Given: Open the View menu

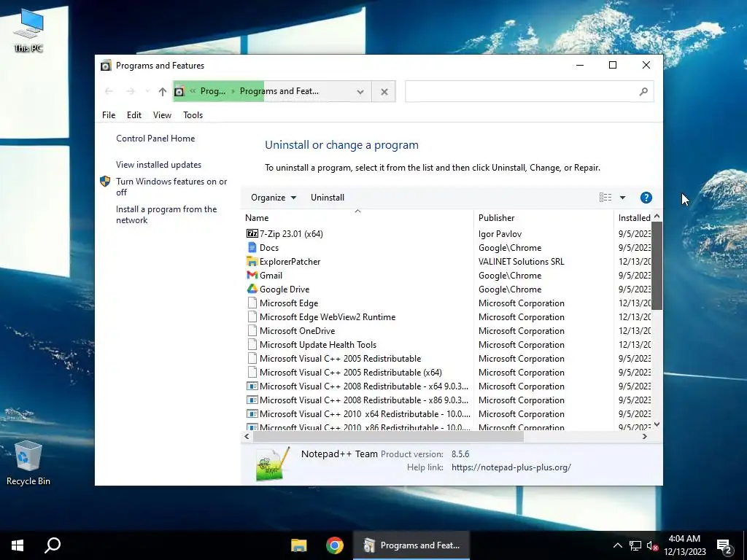Looking at the screenshot, I should [x=162, y=114].
